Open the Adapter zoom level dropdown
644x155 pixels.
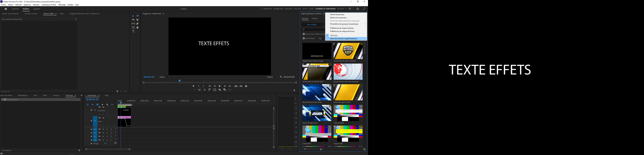point(164,77)
